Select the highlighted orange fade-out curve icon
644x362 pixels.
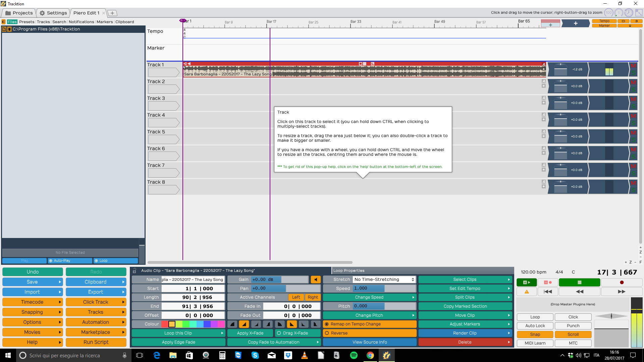tap(292, 324)
